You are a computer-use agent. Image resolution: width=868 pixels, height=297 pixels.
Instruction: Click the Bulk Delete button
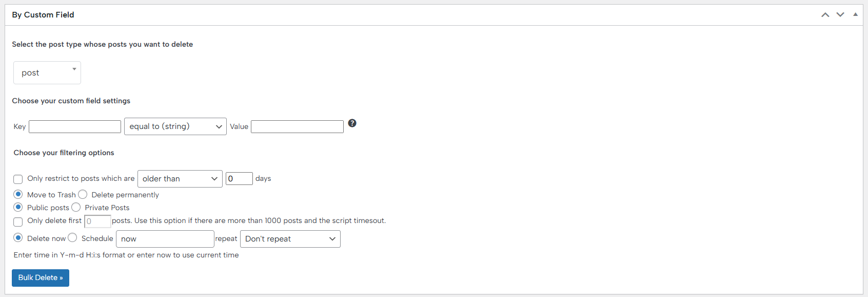[41, 277]
